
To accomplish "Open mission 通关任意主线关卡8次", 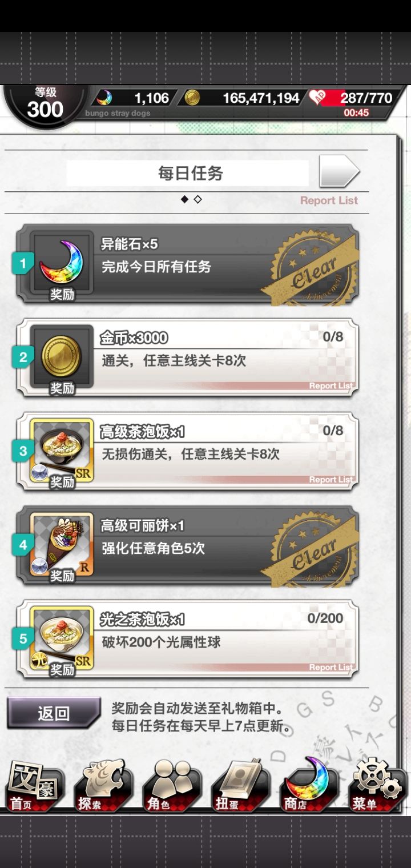I will point(188,359).
